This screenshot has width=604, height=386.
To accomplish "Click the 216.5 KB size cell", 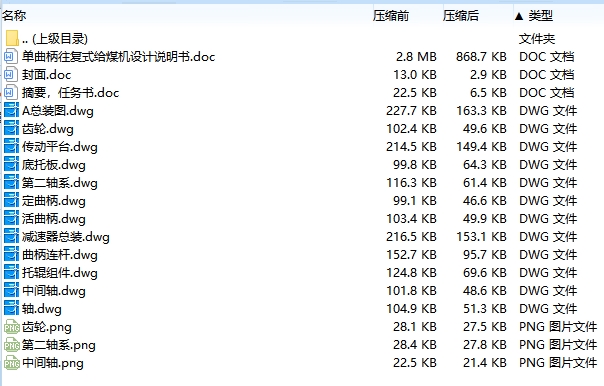I will click(411, 237).
